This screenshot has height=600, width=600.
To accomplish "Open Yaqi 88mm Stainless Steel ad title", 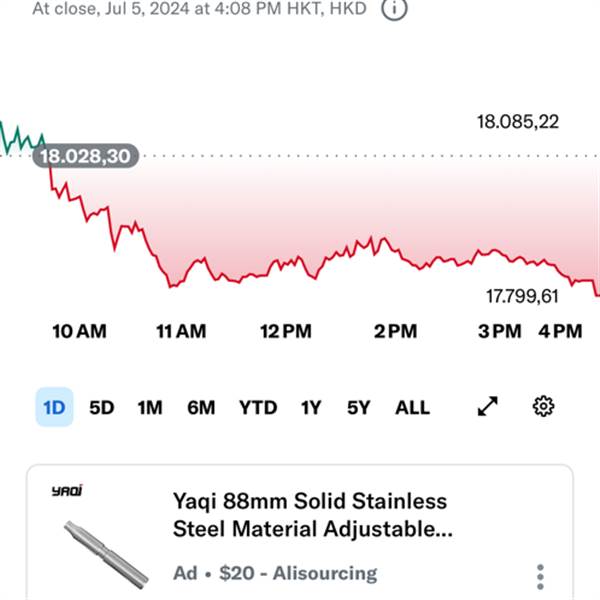I will (x=313, y=515).
